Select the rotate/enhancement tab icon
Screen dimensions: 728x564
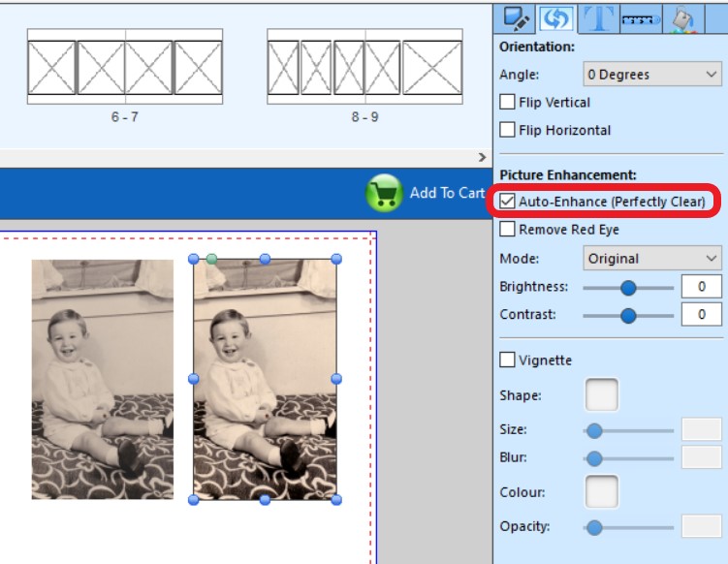pyautogui.click(x=556, y=19)
